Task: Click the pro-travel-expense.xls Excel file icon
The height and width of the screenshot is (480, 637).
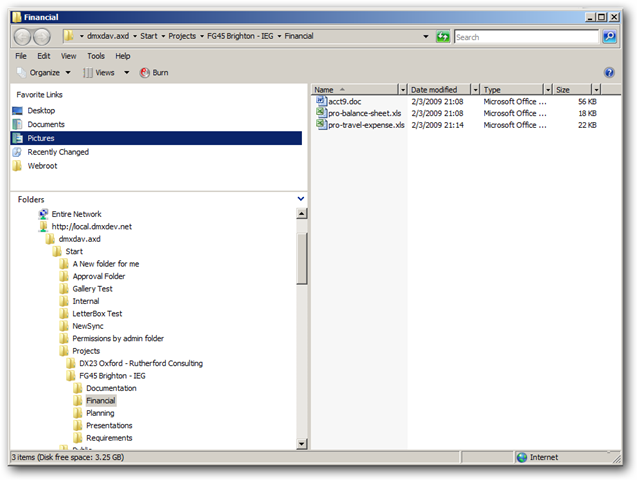Action: [322, 125]
